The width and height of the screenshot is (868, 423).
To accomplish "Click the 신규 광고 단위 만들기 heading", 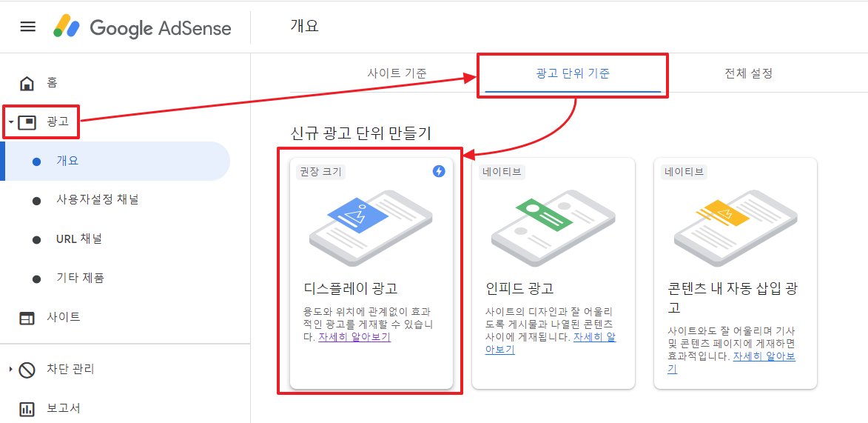I will [360, 133].
